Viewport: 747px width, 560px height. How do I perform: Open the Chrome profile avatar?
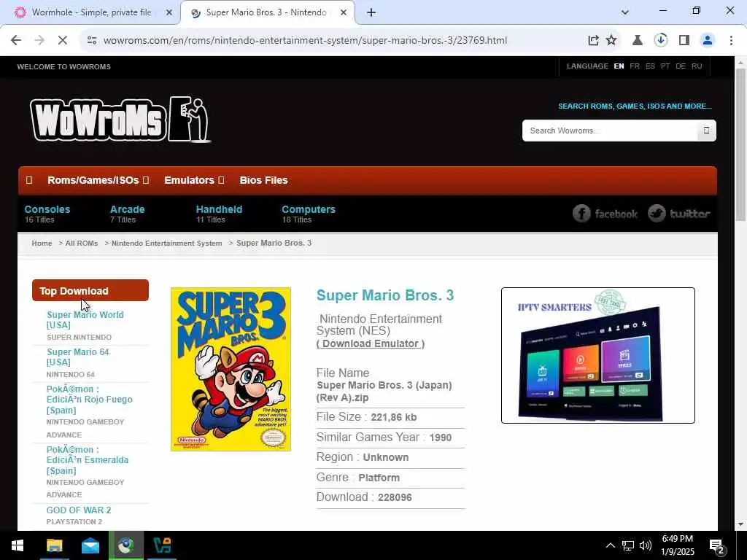click(x=708, y=41)
